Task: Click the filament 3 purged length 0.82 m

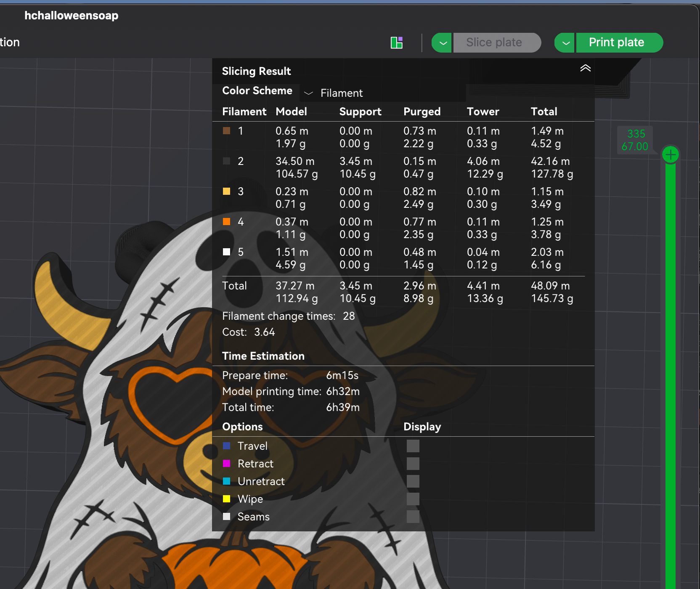Action: click(420, 191)
